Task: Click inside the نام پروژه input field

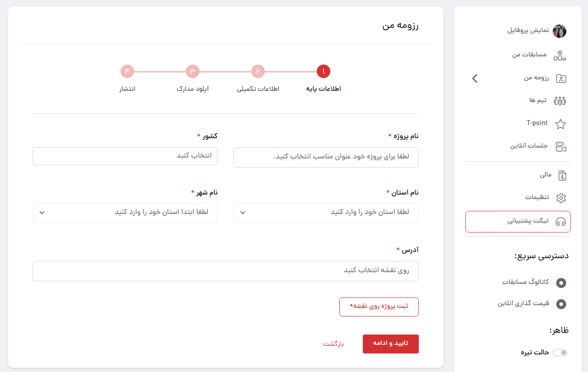Action: (325, 157)
